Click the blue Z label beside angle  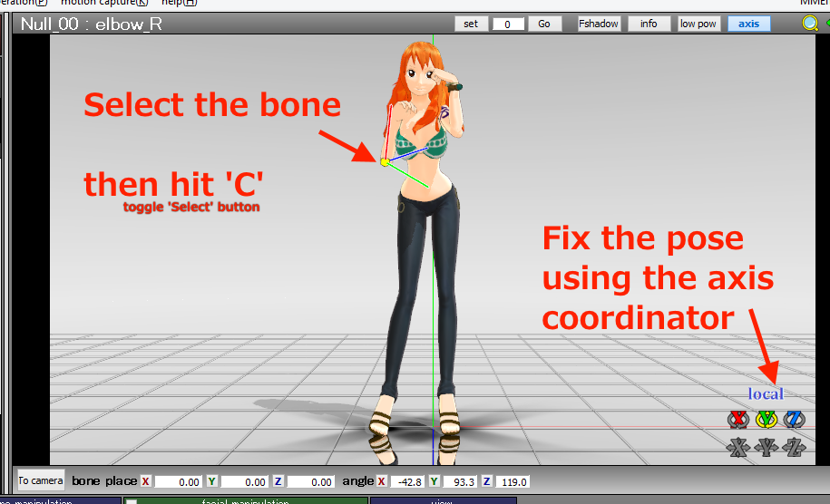pyautogui.click(x=486, y=481)
